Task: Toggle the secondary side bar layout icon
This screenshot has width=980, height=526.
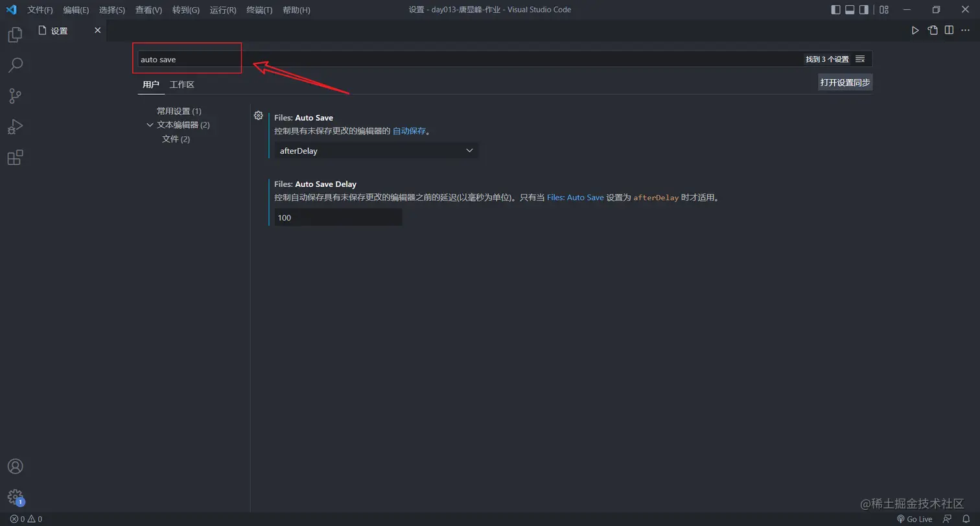Action: click(x=864, y=10)
